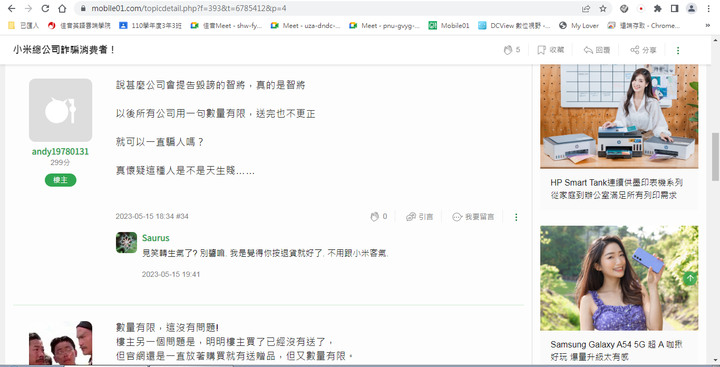Click the page vertical scrollbar thumb
The width and height of the screenshot is (720, 367).
pos(715,157)
